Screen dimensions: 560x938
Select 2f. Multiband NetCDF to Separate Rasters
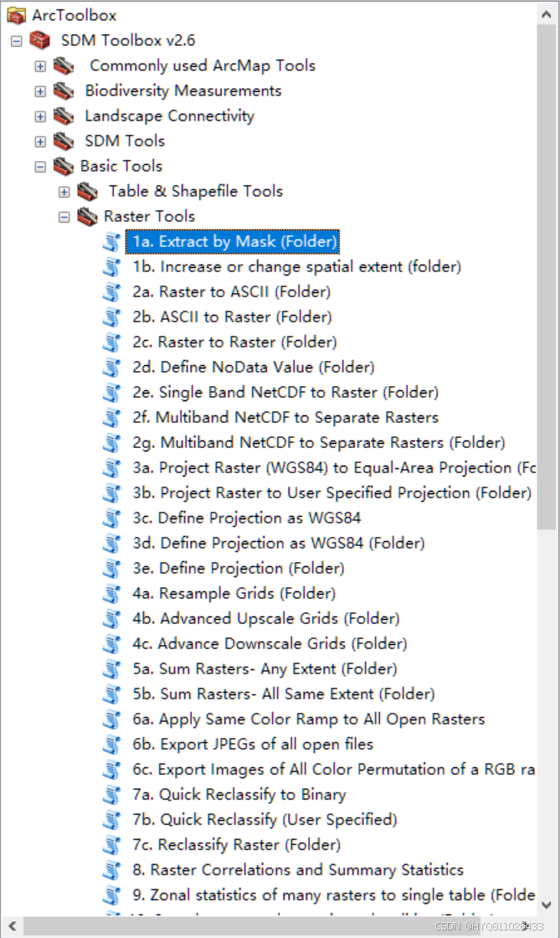(x=285, y=418)
